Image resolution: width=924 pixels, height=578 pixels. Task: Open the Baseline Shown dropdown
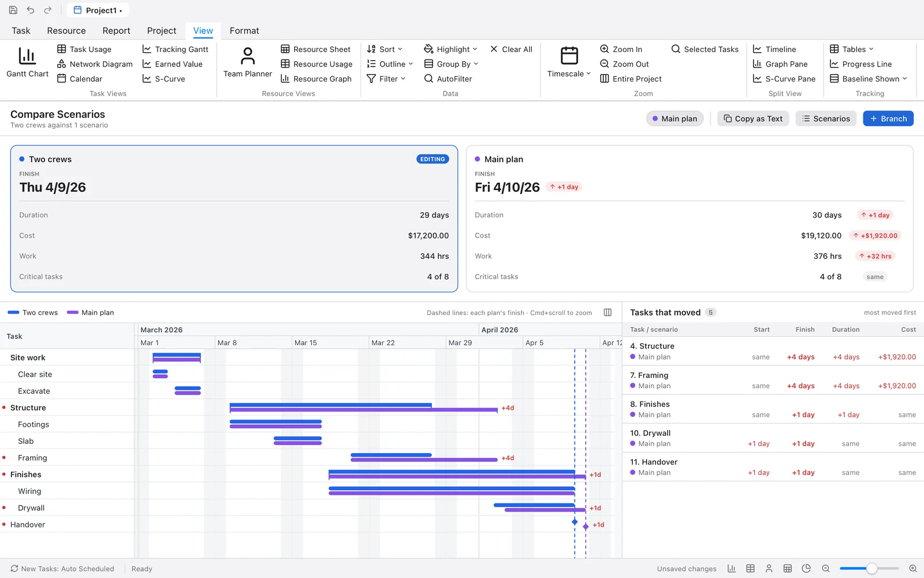click(x=869, y=79)
